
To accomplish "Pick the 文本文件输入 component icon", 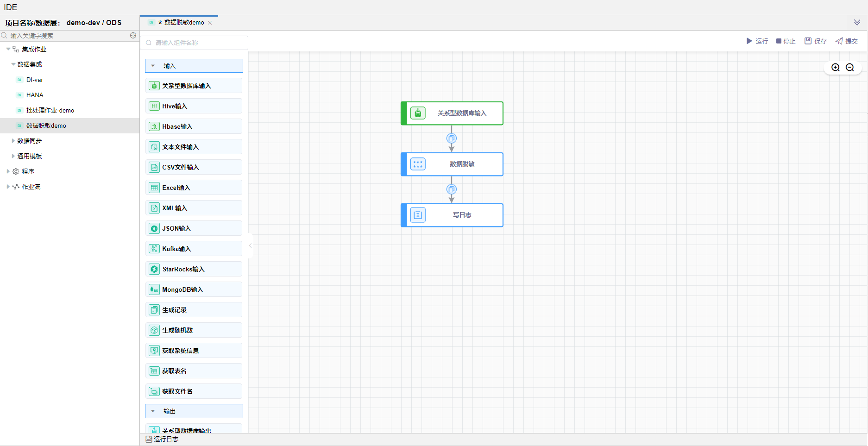I will pos(154,147).
